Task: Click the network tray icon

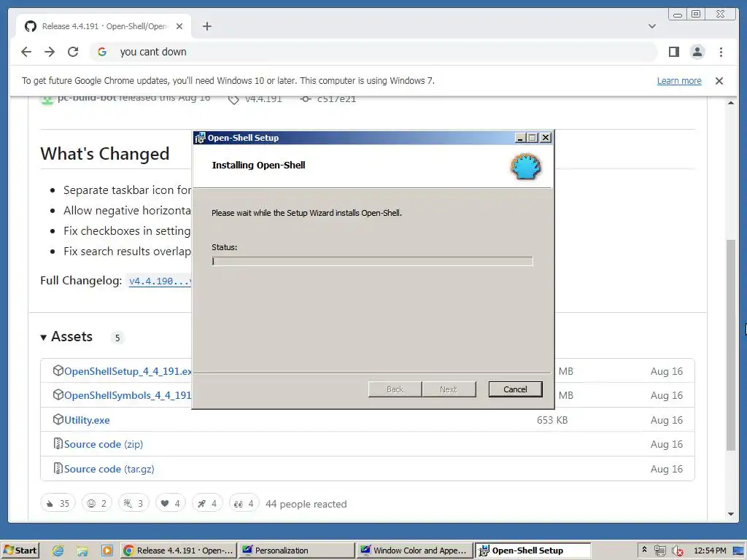Action: pos(659,551)
